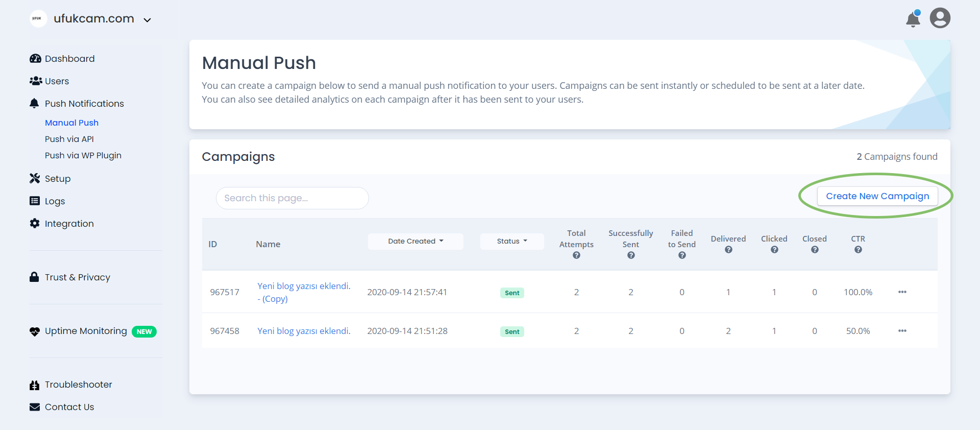This screenshot has width=980, height=430.
Task: Open Push Notifications menu
Action: click(x=84, y=104)
